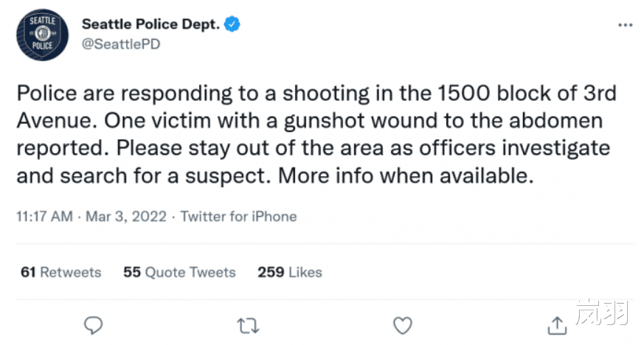
Task: Like the tweet with the heart icon
Action: (401, 324)
